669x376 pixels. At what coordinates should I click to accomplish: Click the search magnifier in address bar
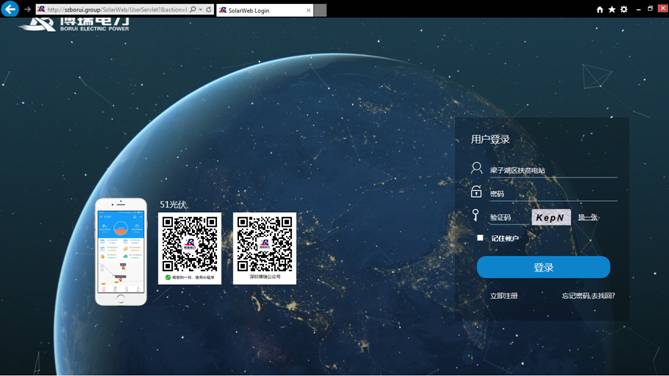point(193,9)
